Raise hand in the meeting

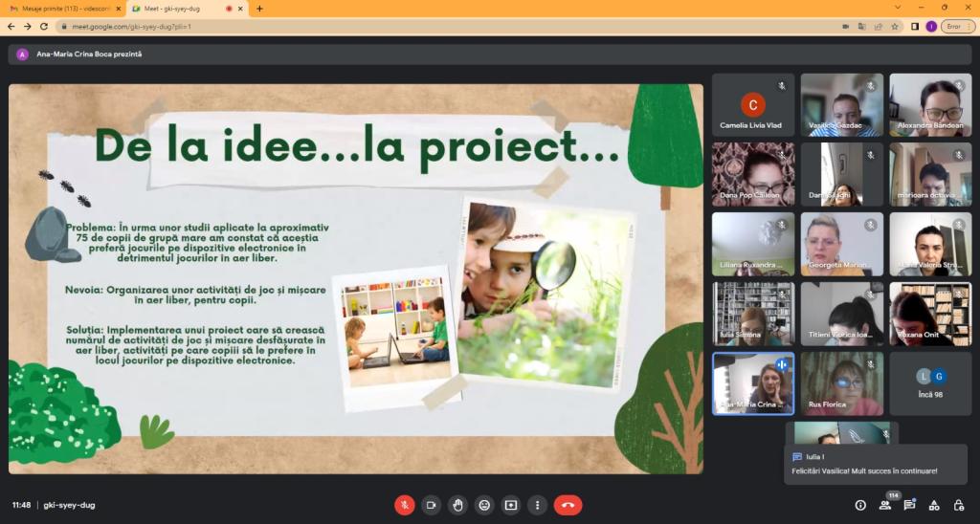[x=457, y=505]
